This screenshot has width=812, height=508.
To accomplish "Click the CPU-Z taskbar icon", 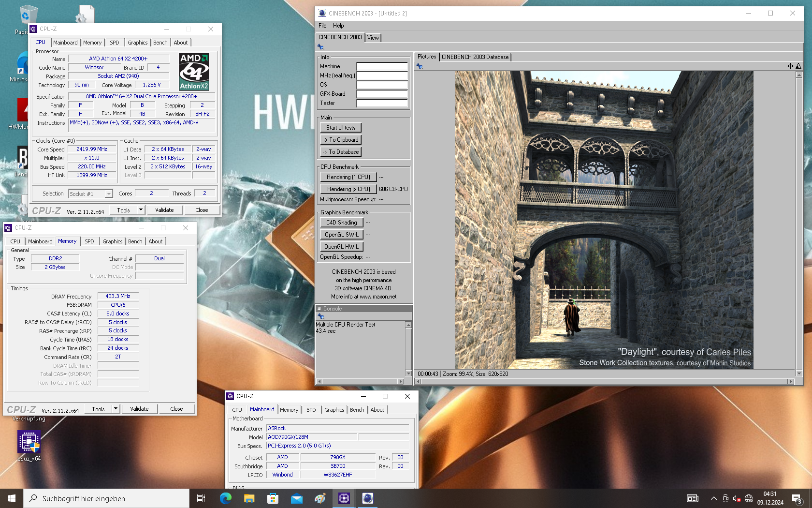I will [x=344, y=498].
